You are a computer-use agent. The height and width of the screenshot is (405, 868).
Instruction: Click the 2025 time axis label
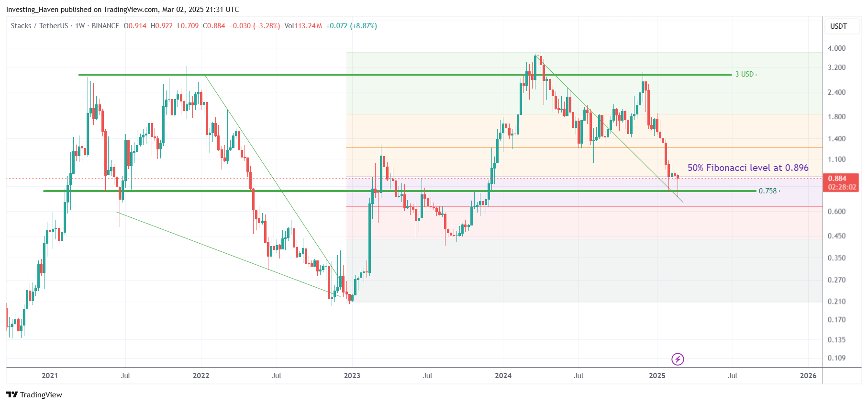pyautogui.click(x=657, y=376)
